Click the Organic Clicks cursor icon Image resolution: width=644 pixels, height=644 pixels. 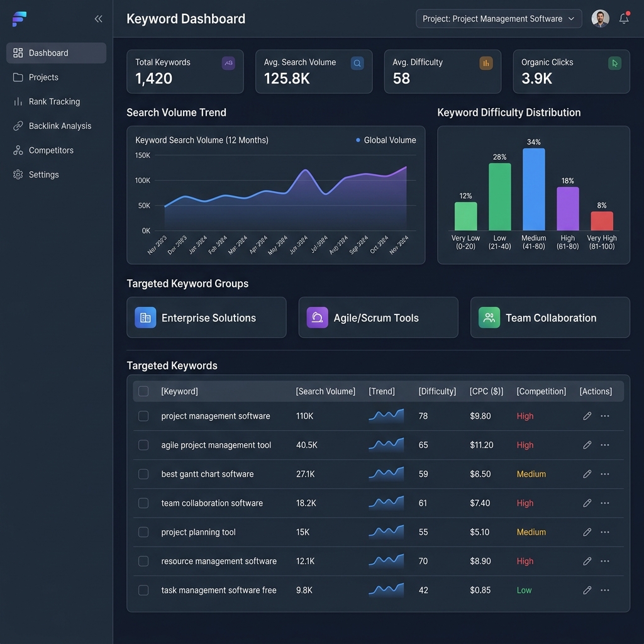point(614,64)
